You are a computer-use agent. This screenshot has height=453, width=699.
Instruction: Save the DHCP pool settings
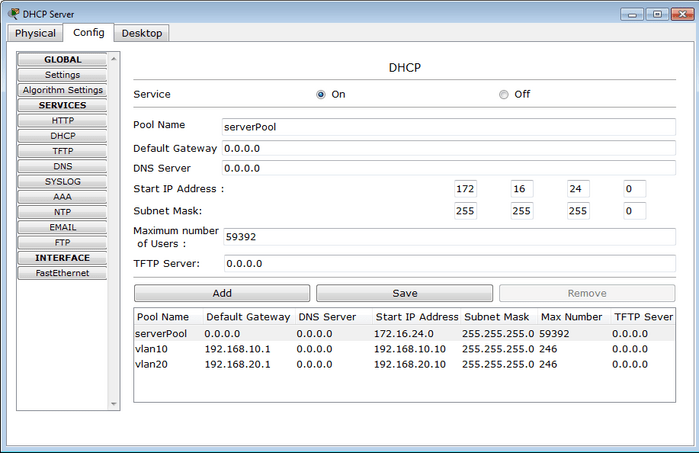(404, 293)
